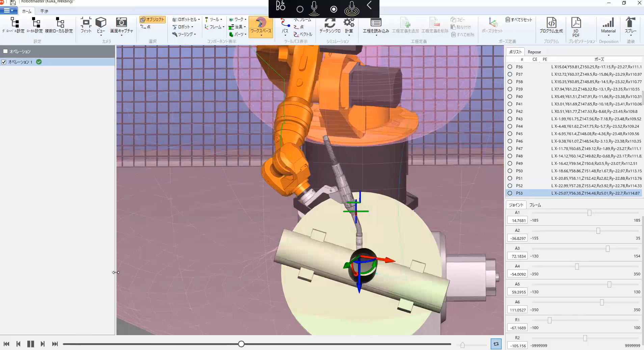Select radio button for point P40
This screenshot has width=644, height=350.
point(510,97)
